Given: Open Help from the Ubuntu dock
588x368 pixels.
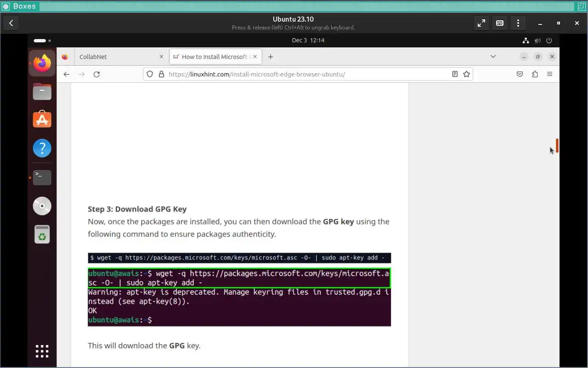Looking at the screenshot, I should click(42, 149).
